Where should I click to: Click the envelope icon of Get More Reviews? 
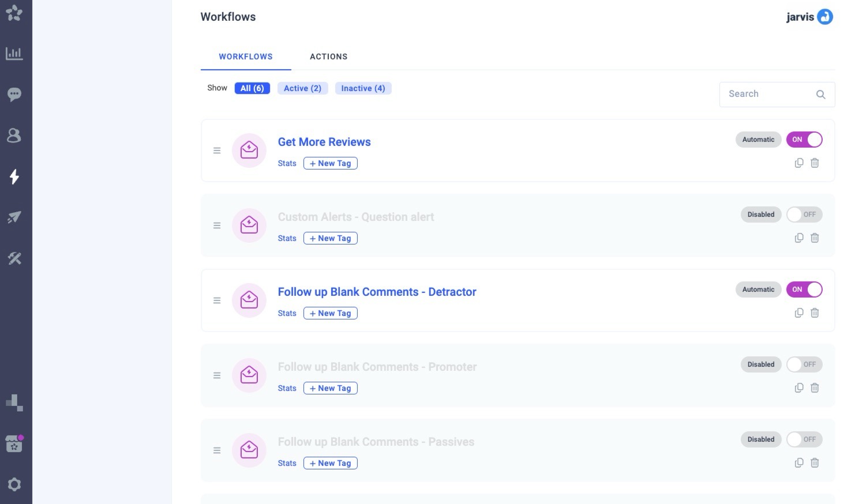(x=249, y=151)
